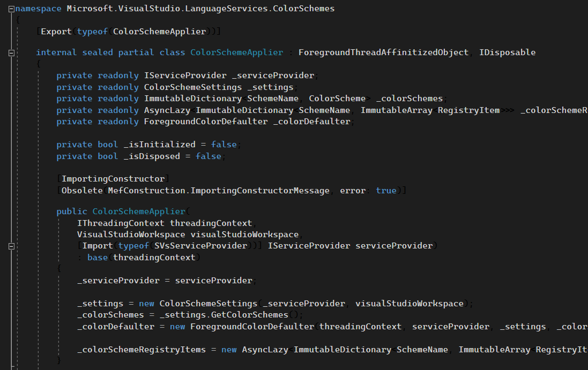Click _colorSchemeRegistryItems assignment
The width and height of the screenshot is (588, 370).
pos(142,350)
